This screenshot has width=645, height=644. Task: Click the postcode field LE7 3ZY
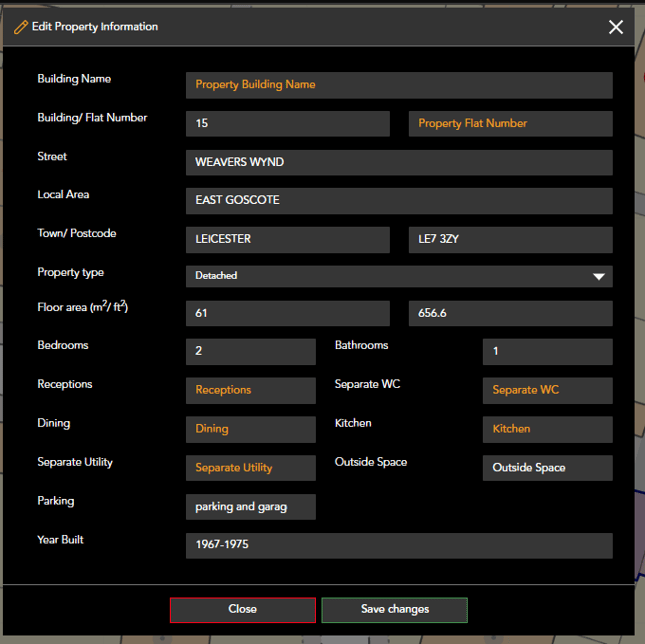point(510,240)
